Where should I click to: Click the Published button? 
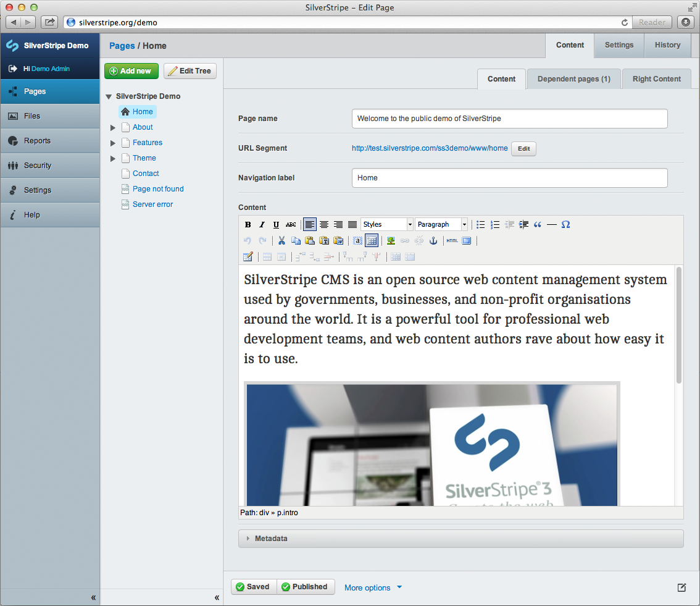(x=306, y=587)
